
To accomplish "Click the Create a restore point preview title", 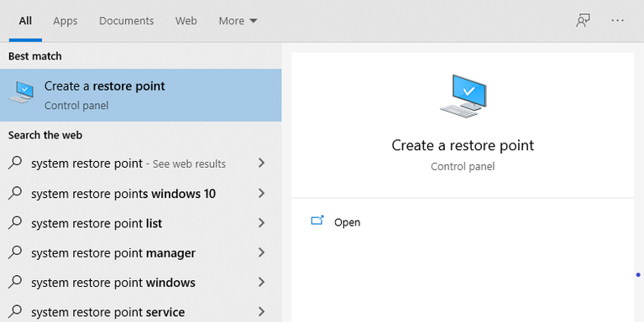I will point(463,146).
